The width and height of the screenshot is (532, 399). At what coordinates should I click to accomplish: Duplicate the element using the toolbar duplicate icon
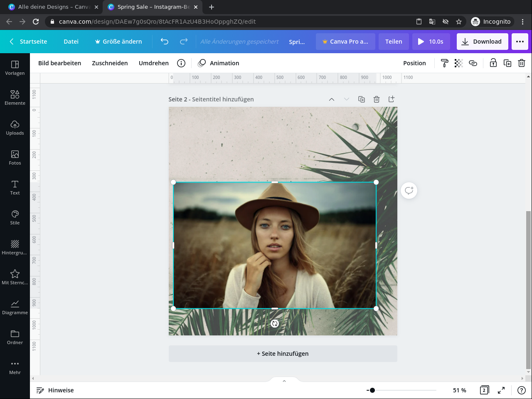[507, 63]
